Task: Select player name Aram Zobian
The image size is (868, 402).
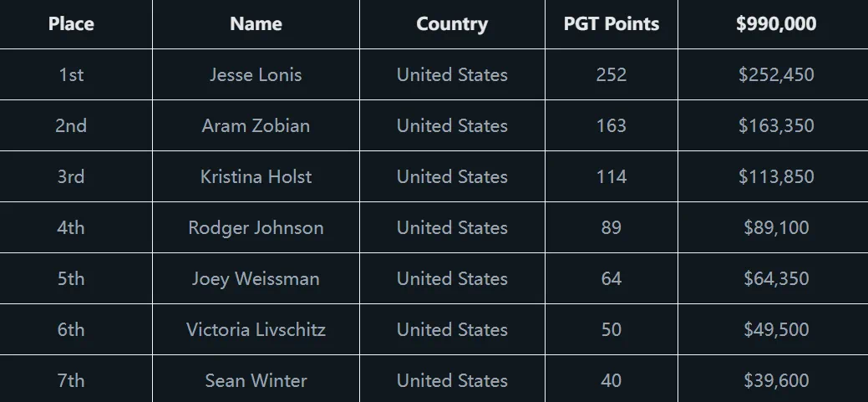Action: pyautogui.click(x=256, y=125)
